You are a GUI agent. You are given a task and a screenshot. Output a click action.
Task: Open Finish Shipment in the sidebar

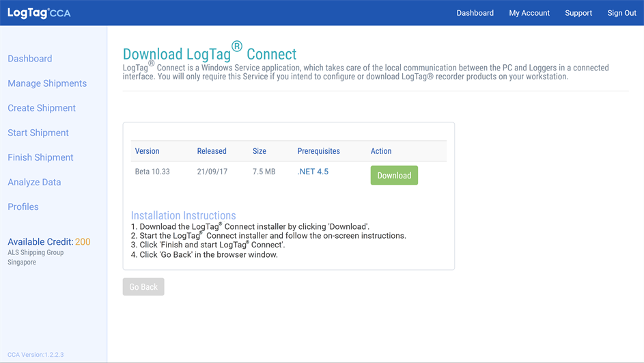tap(40, 157)
